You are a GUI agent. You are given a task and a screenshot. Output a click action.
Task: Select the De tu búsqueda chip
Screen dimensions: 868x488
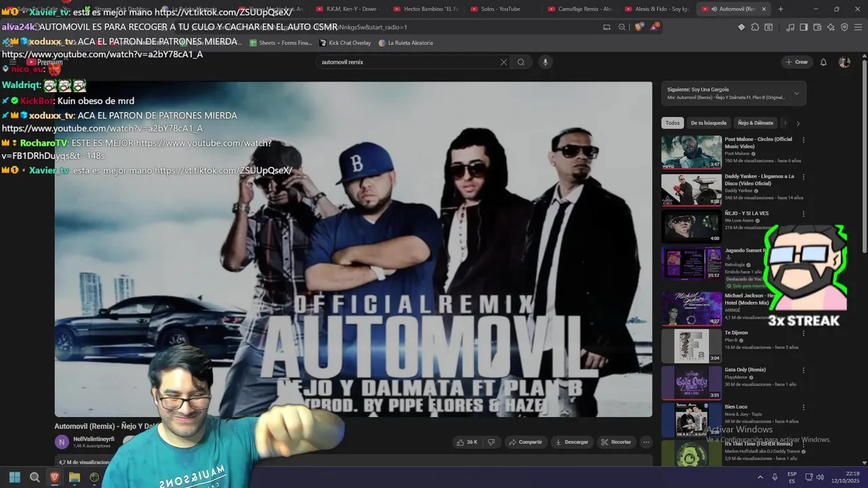(x=709, y=123)
